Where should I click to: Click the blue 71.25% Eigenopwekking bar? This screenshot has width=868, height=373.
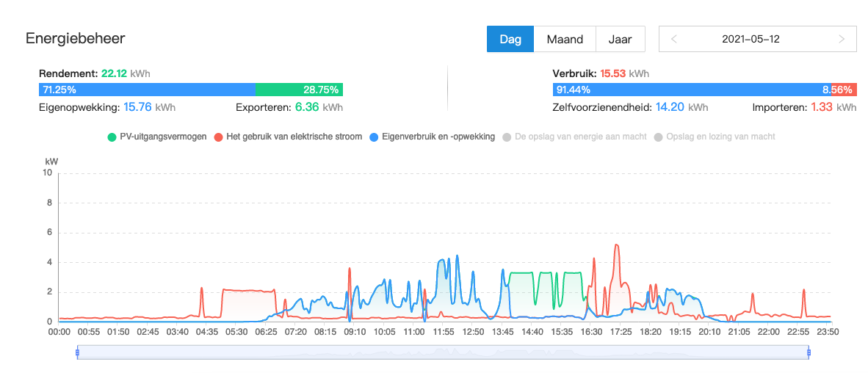pos(147,90)
